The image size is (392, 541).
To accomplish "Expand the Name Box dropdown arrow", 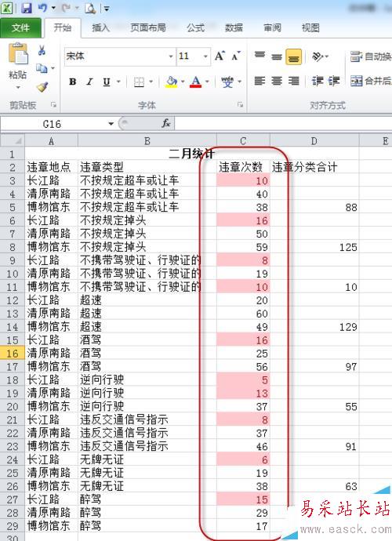I will (111, 124).
